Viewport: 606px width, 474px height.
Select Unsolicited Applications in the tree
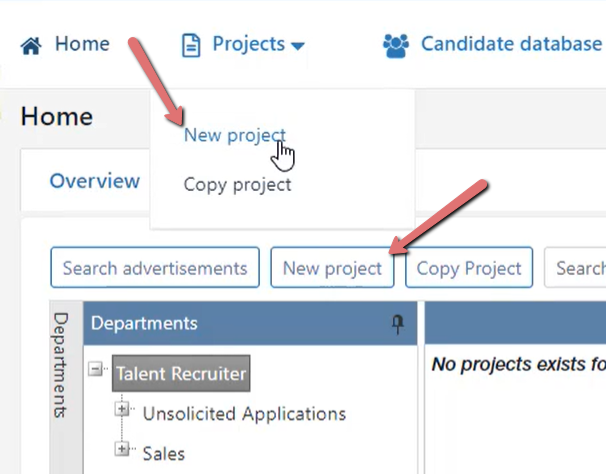pos(244,414)
